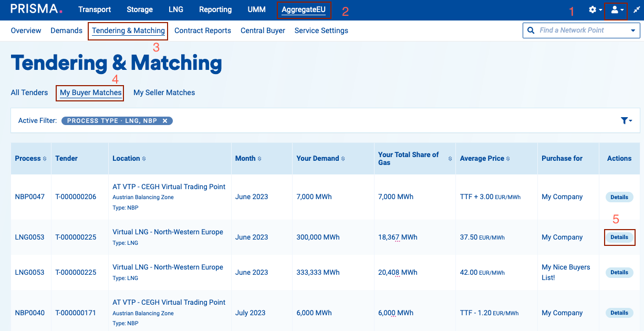Sort by Your Total Share of Gas
Viewport: 644px width, 331px height.
point(450,159)
